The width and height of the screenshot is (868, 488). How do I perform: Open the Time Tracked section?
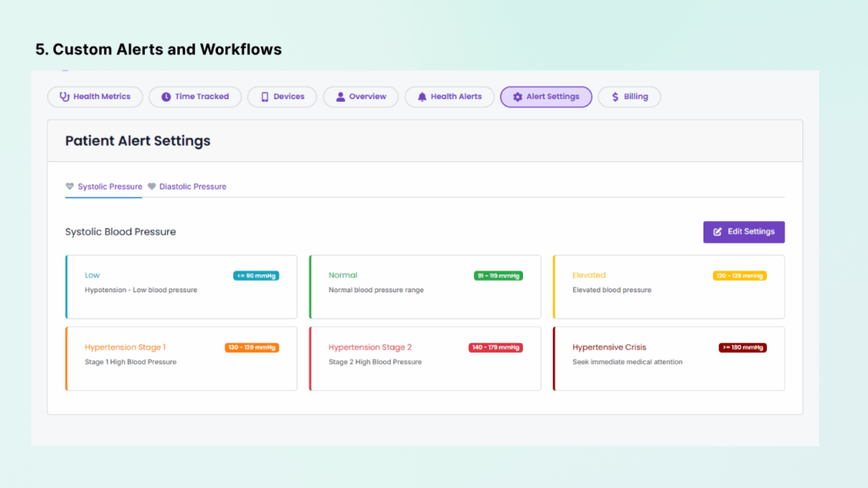[x=195, y=96]
